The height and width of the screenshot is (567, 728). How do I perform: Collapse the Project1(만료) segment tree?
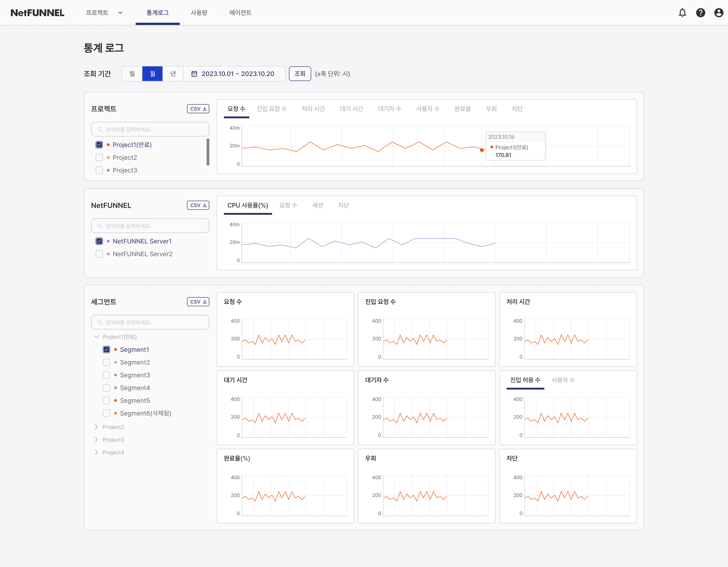(x=96, y=337)
